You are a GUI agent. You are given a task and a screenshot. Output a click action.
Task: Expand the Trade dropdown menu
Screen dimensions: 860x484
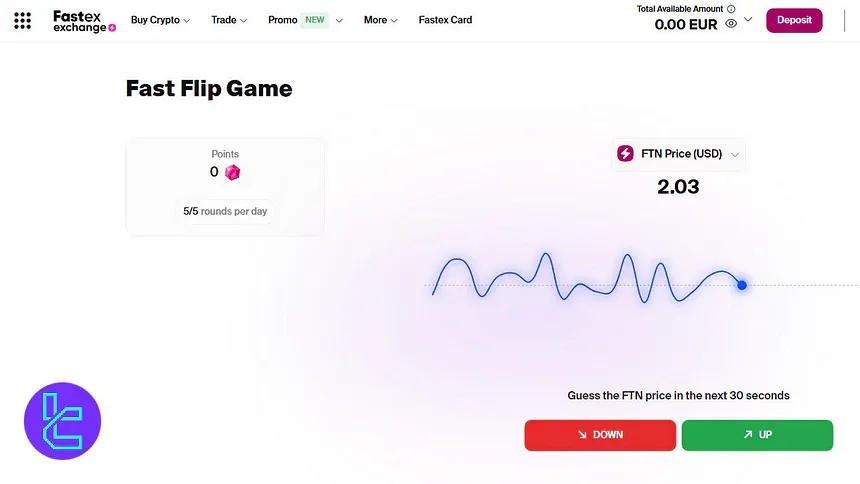point(229,20)
